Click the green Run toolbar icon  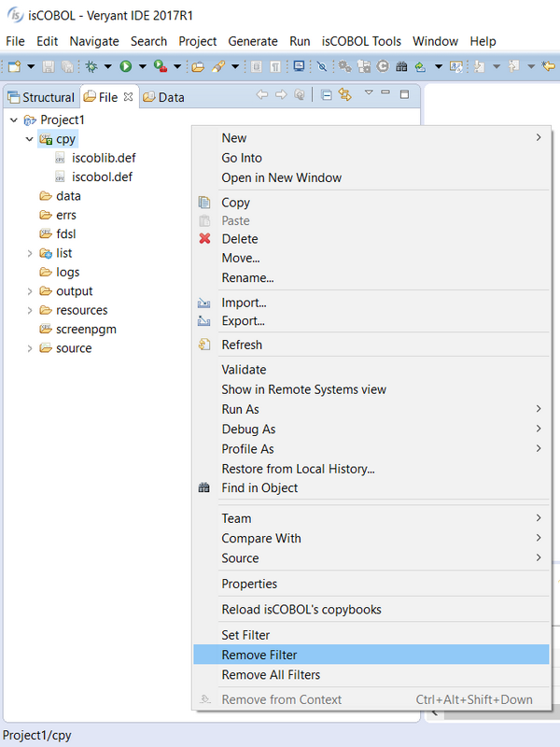pos(125,66)
